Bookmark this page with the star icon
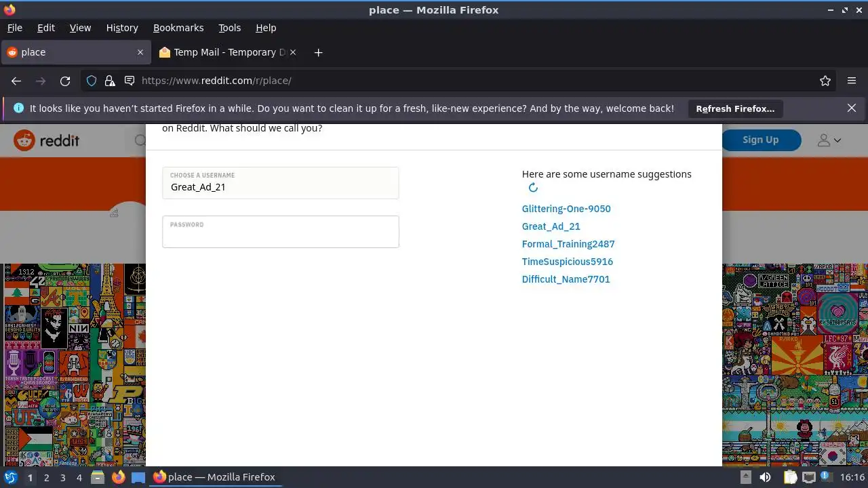Screen dimensions: 868x488 [x=825, y=81]
